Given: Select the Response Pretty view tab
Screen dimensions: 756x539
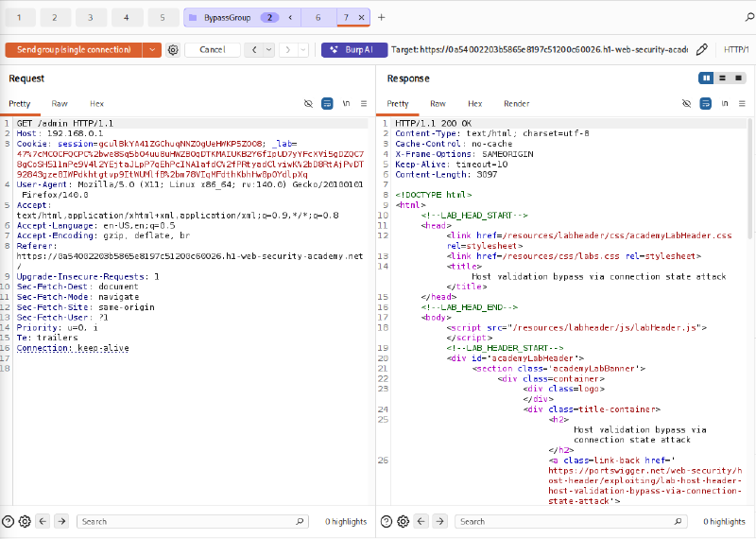Looking at the screenshot, I should pyautogui.click(x=398, y=104).
